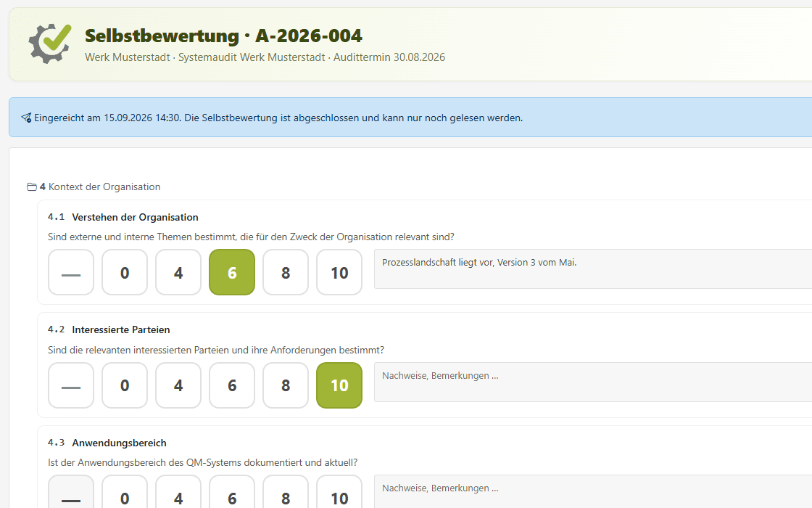This screenshot has height=508, width=812.
Task: Click the 4.1 remarks field with Prozesslandschaft text
Action: pyautogui.click(x=593, y=269)
